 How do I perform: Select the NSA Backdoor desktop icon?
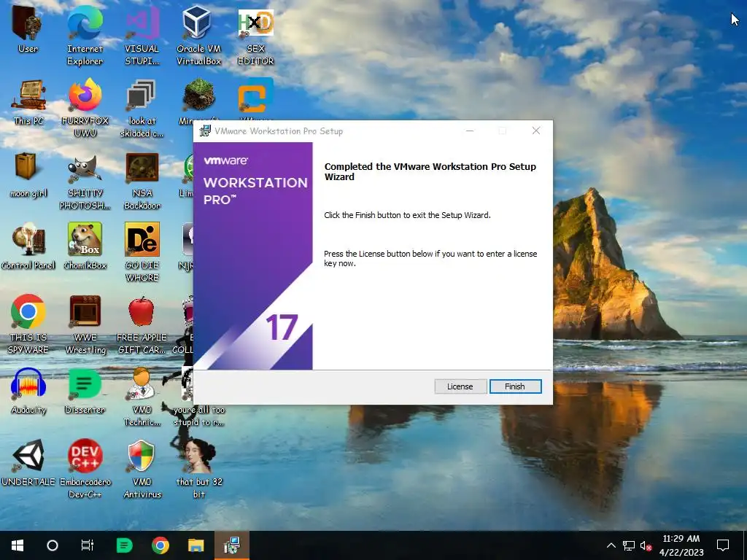(x=142, y=181)
